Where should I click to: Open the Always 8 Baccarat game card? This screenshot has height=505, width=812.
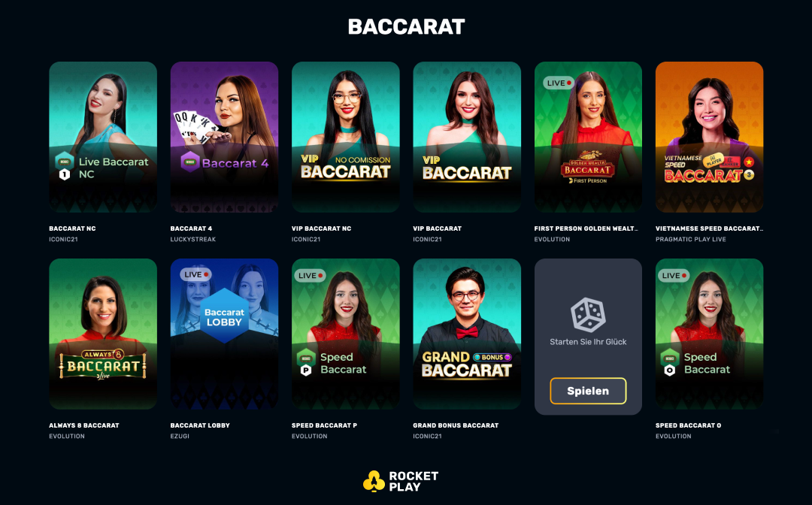(x=103, y=334)
